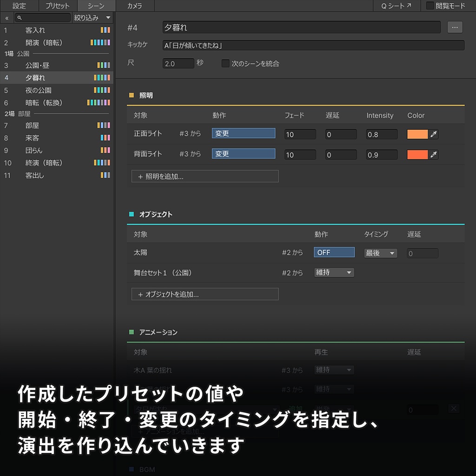
Task: Select scene 1 客入れ
Action: tap(57, 30)
